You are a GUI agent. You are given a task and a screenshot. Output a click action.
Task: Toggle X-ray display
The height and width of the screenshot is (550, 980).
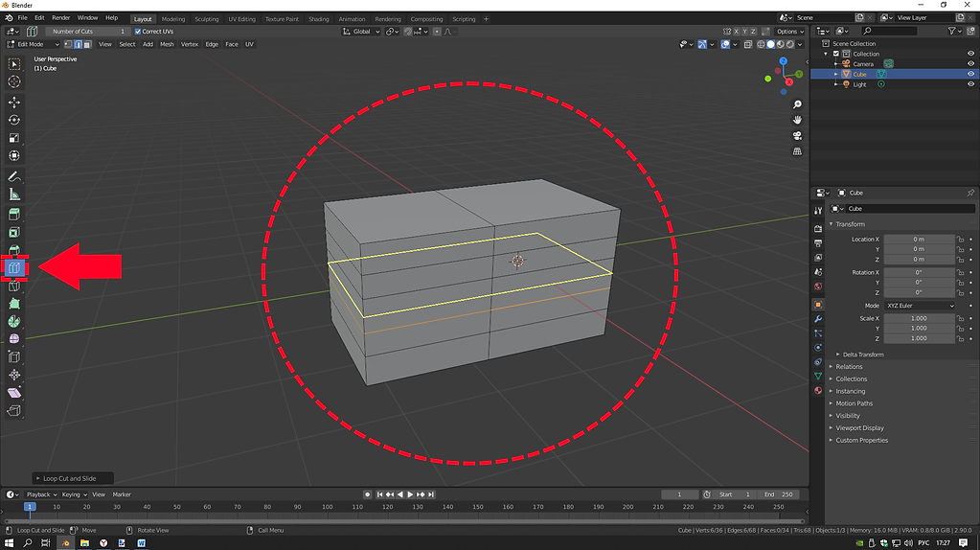(x=747, y=44)
